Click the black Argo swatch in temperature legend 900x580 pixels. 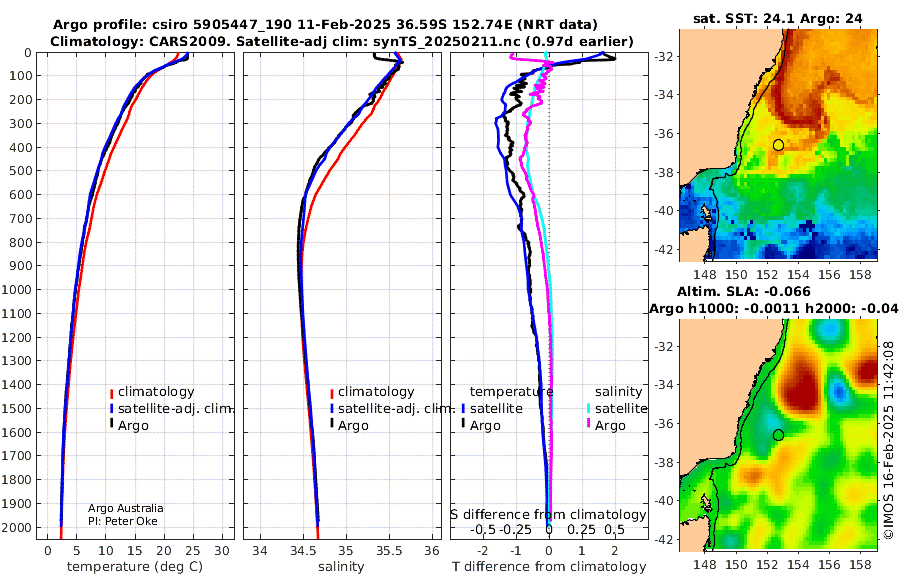tap(111, 424)
